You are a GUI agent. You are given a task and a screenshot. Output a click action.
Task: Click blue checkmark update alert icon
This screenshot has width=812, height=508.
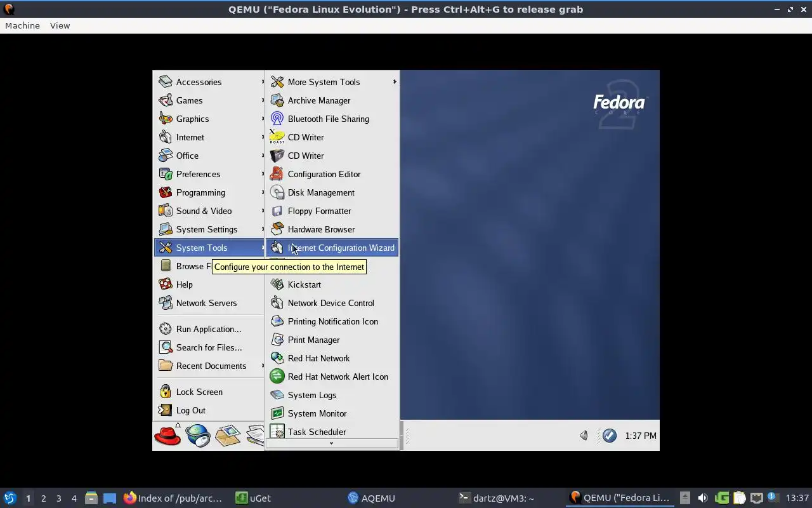[609, 436]
